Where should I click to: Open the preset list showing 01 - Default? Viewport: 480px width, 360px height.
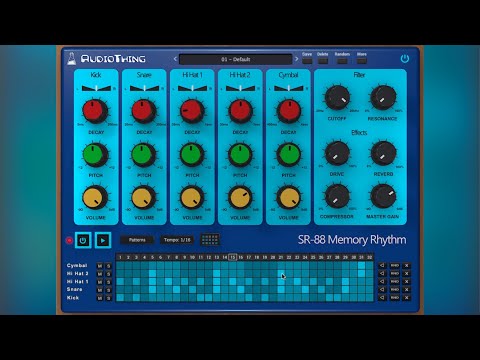click(x=236, y=59)
